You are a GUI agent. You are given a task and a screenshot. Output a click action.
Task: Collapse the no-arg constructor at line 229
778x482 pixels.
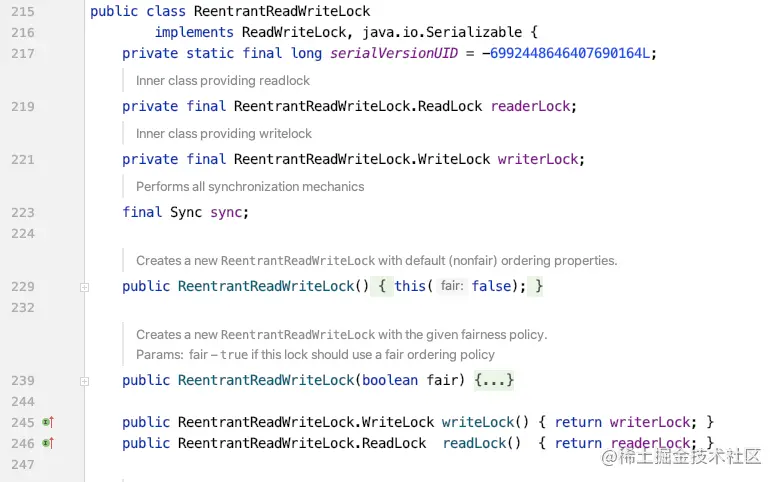[x=84, y=287]
